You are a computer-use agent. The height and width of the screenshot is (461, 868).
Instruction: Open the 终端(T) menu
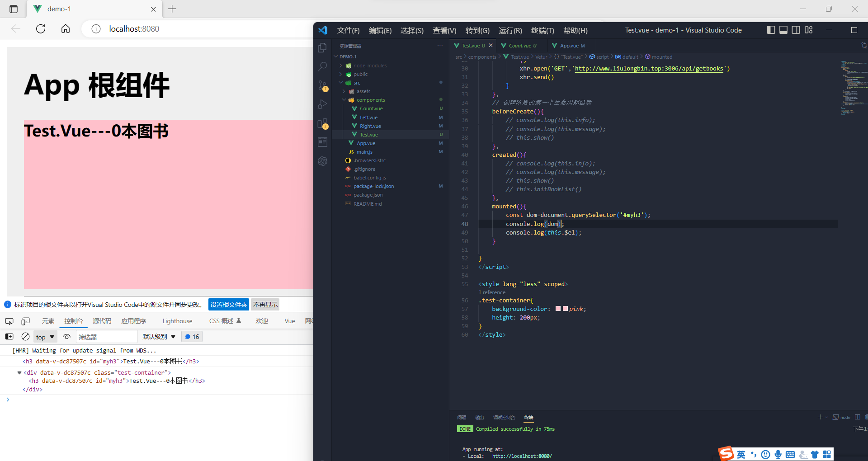pos(542,30)
